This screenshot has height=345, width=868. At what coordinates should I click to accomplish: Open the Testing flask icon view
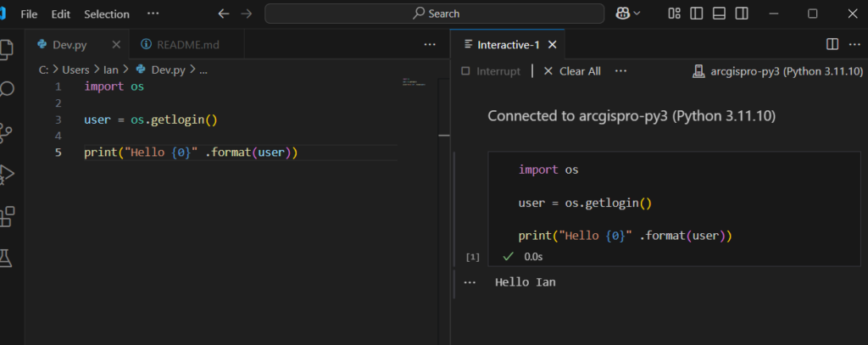[7, 258]
